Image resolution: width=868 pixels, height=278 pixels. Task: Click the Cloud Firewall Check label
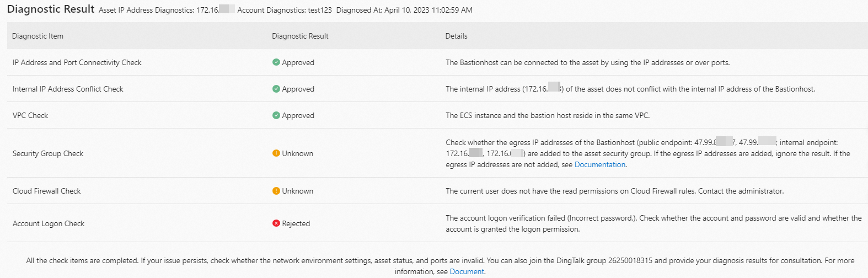click(x=46, y=191)
